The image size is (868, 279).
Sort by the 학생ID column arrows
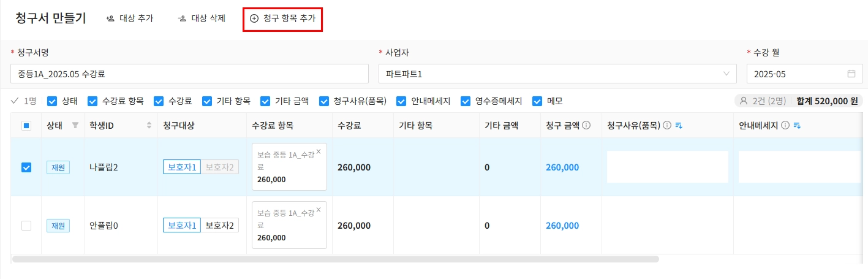click(x=149, y=126)
